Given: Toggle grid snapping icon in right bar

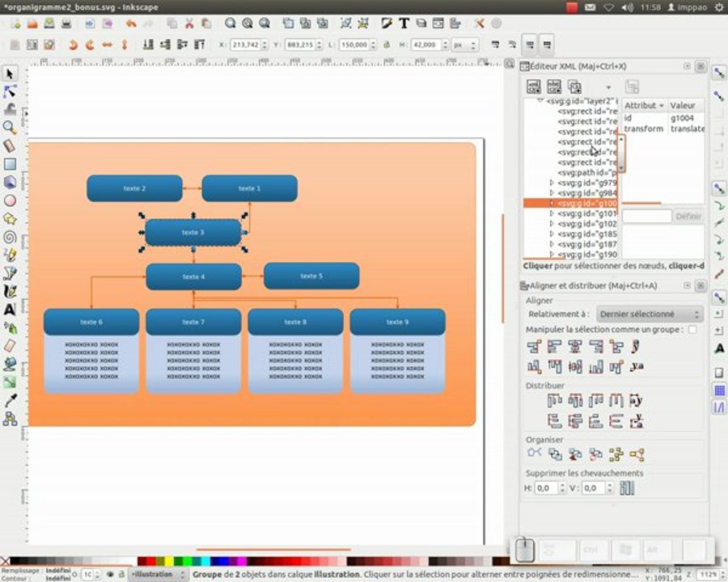Looking at the screenshot, I should pos(719,390).
